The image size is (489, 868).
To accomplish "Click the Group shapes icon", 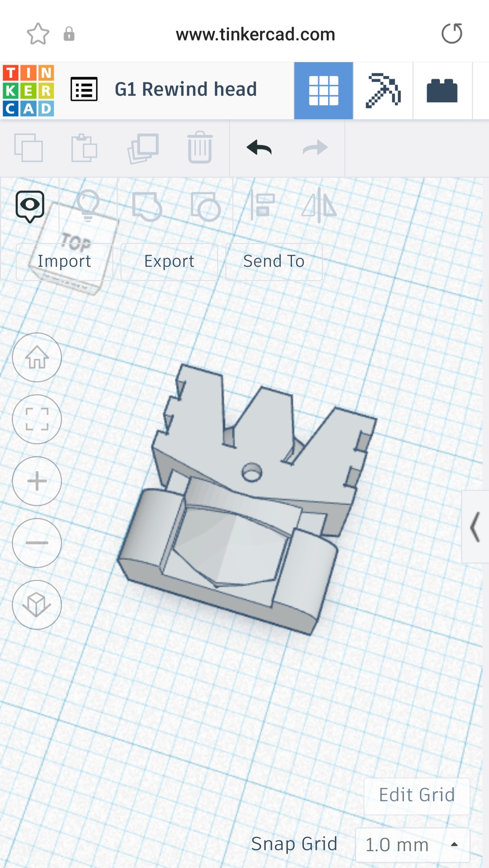I will [x=147, y=206].
